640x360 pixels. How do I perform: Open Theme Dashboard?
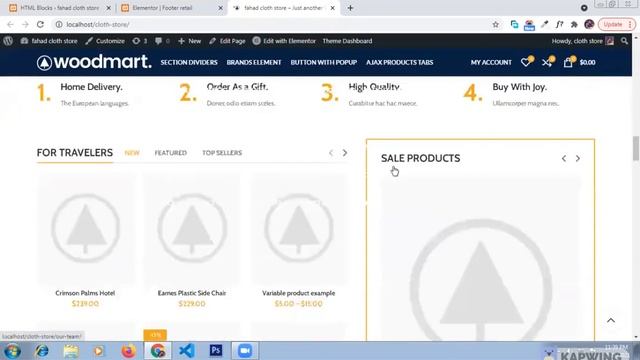[x=347, y=41]
